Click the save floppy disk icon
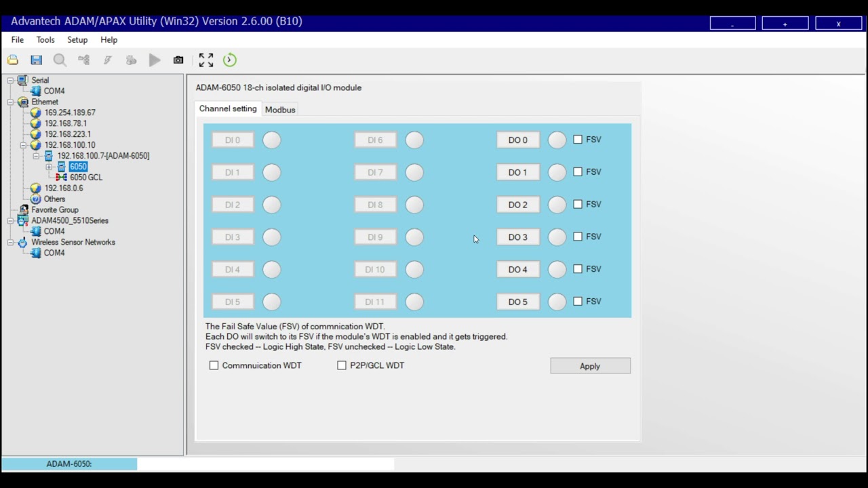This screenshot has width=868, height=488. (37, 60)
